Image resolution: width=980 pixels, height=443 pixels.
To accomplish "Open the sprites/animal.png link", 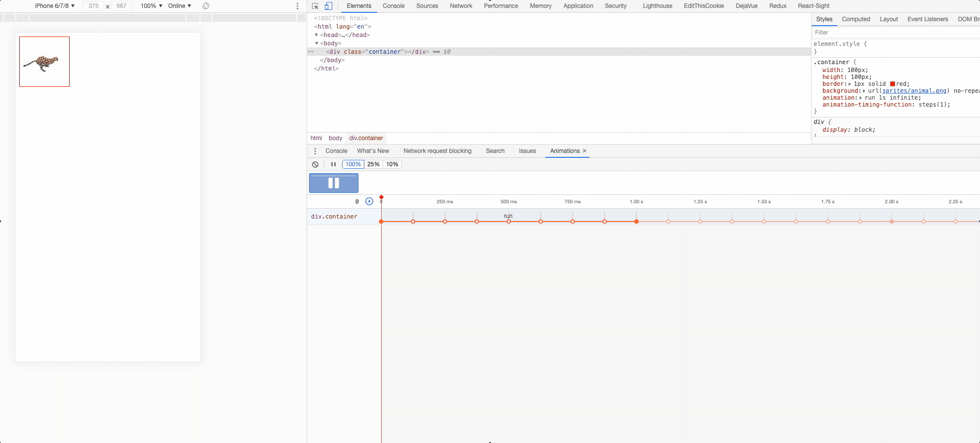I will (x=914, y=91).
